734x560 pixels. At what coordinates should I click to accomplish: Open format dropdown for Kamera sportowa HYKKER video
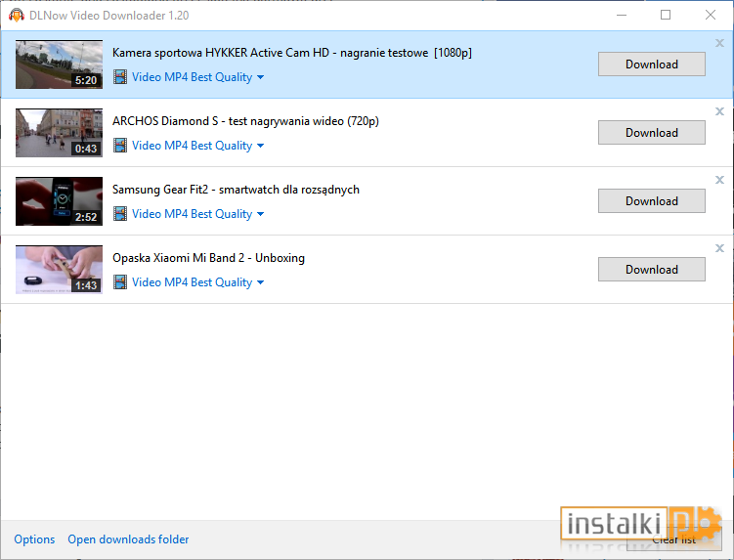click(x=197, y=77)
